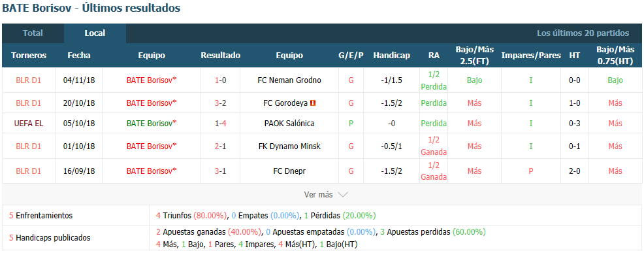Open the FC Neman Grodno team link

pyautogui.click(x=289, y=80)
